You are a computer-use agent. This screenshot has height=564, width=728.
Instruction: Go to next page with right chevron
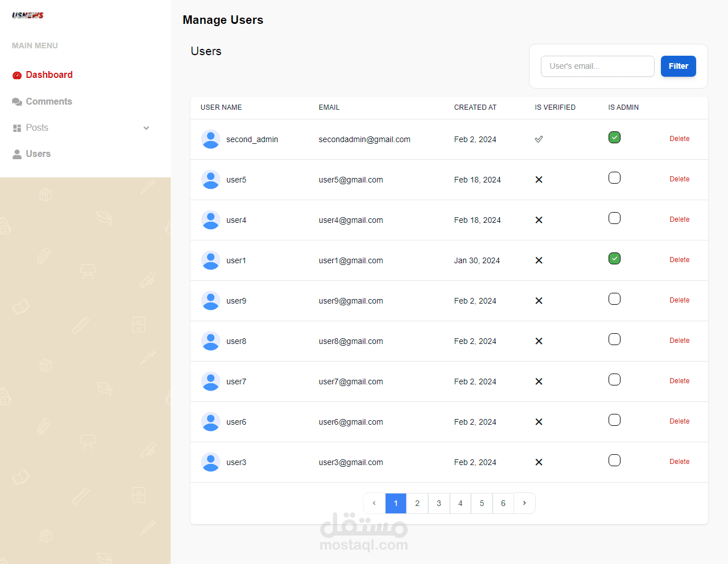pos(524,503)
